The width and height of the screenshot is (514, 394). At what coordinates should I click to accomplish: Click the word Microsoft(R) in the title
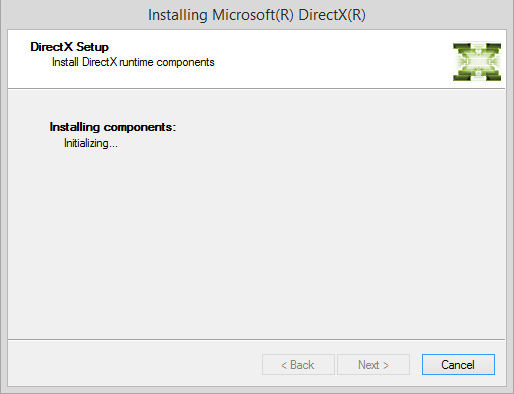253,15
